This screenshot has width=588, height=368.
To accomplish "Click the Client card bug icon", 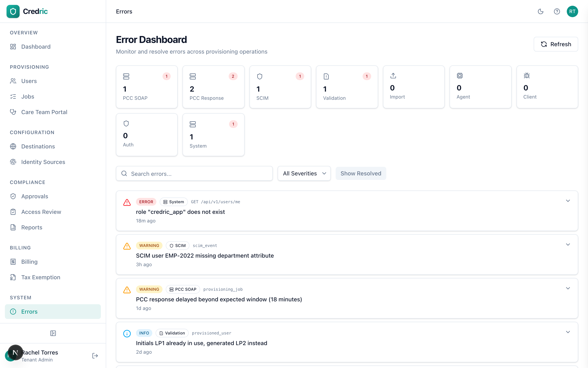I will coord(527,76).
